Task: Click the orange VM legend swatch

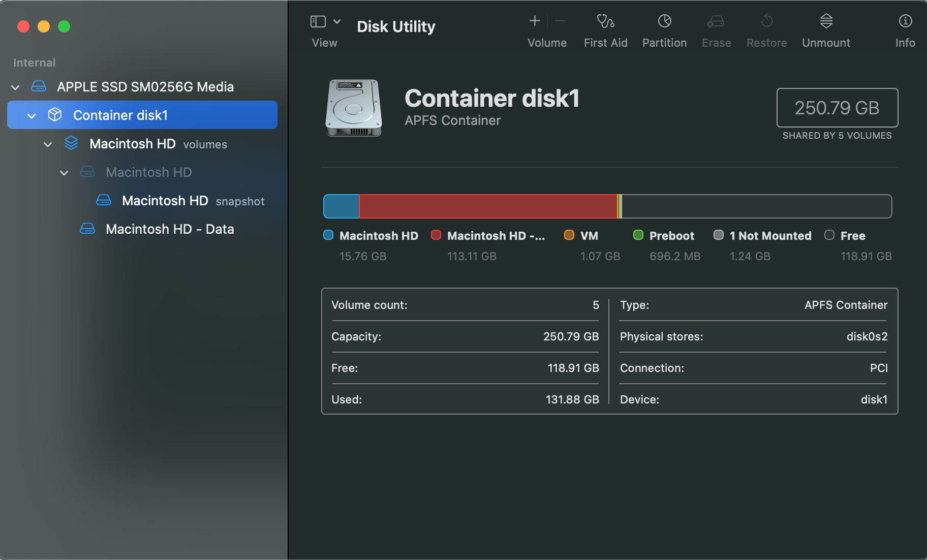Action: click(x=569, y=235)
